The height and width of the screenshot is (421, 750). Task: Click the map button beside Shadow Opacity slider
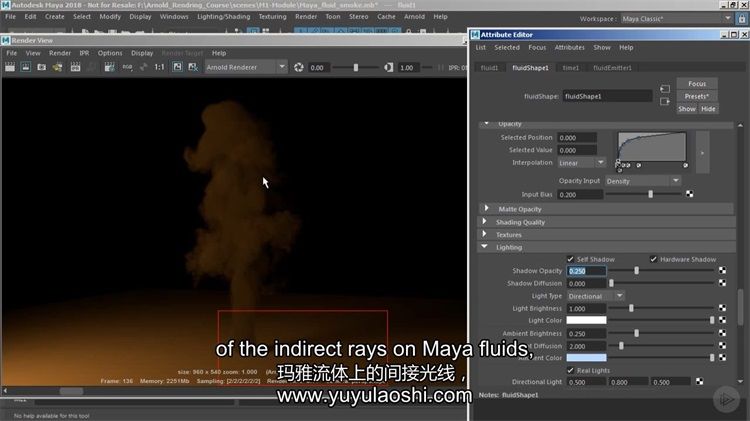tap(722, 271)
